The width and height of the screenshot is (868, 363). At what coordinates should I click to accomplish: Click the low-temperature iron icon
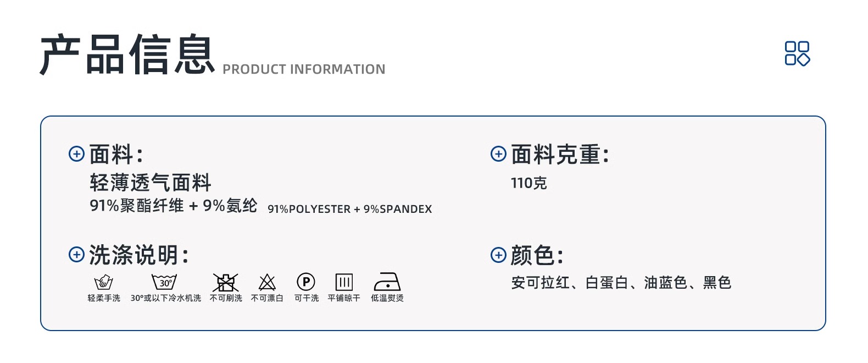(x=387, y=282)
